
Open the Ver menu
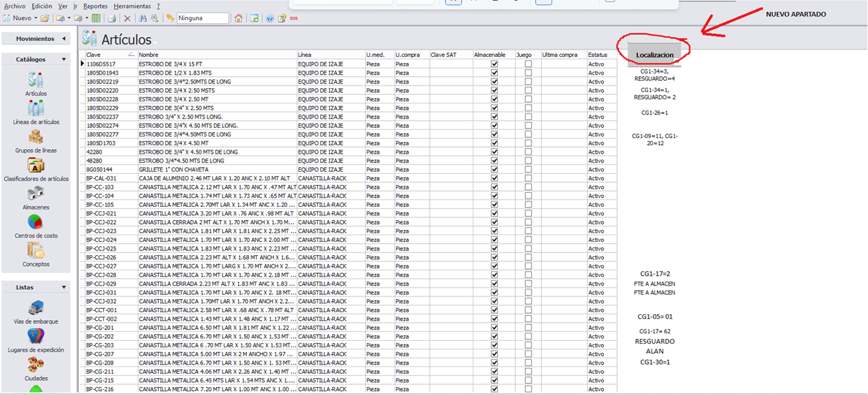pyautogui.click(x=62, y=6)
